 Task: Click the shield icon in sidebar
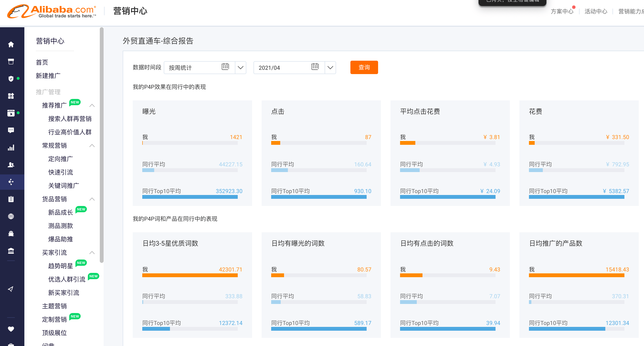point(11,79)
